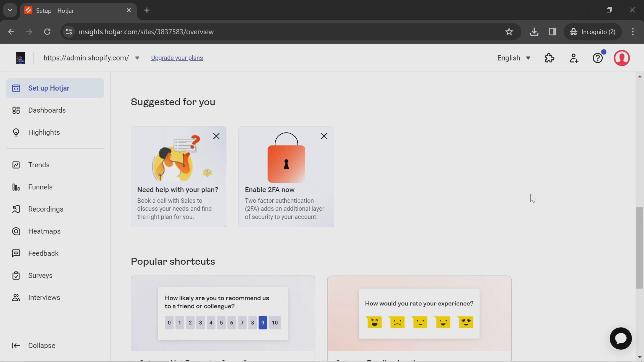Navigate to Interviews section
Screen dimensions: 644x362
44,297
